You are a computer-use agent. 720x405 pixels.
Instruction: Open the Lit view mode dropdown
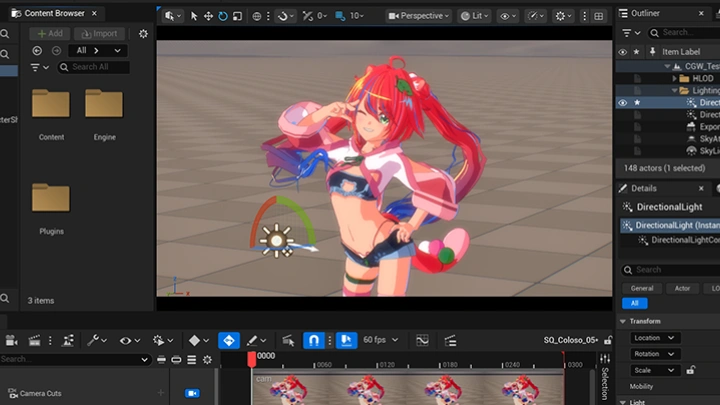[x=474, y=16]
